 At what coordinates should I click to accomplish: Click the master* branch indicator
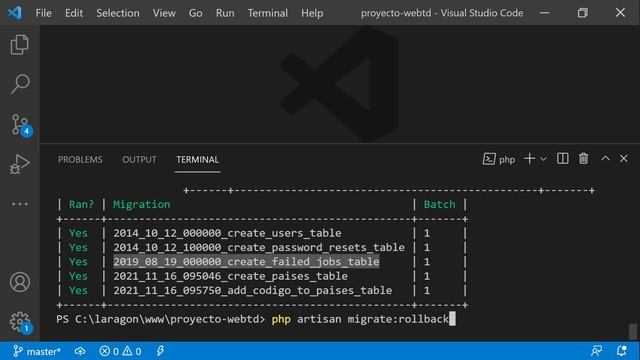click(x=37, y=351)
